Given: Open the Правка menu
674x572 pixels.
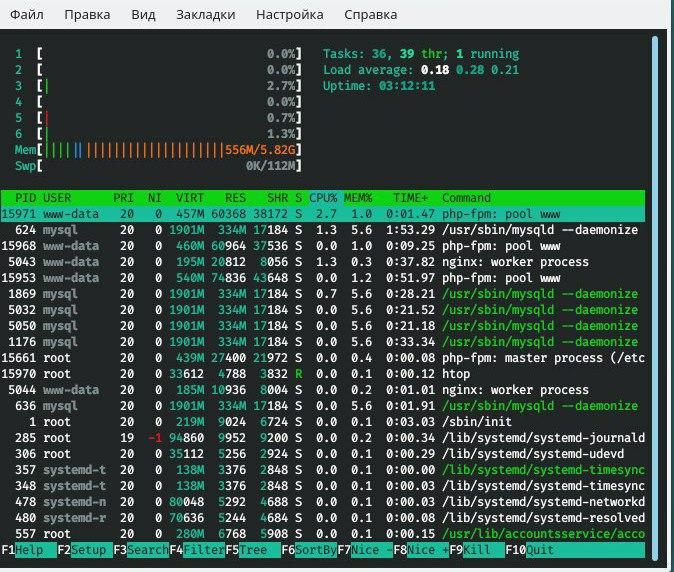Looking at the screenshot, I should click(x=87, y=15).
